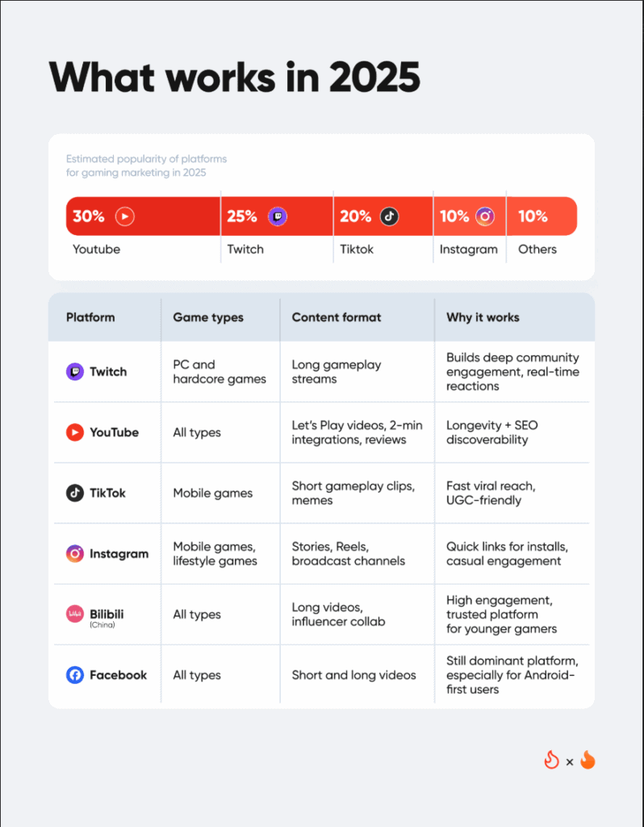Screen dimensions: 644x827
Task: Click the blue Facebook icon
Action: pos(75,675)
